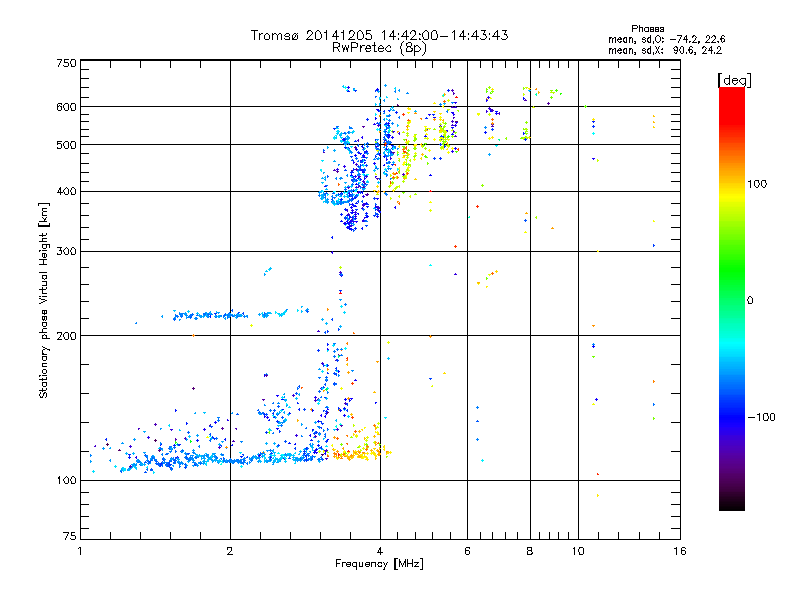The image size is (800, 600).
Task: Click the y-axis tick label '200'
Action: (67, 336)
